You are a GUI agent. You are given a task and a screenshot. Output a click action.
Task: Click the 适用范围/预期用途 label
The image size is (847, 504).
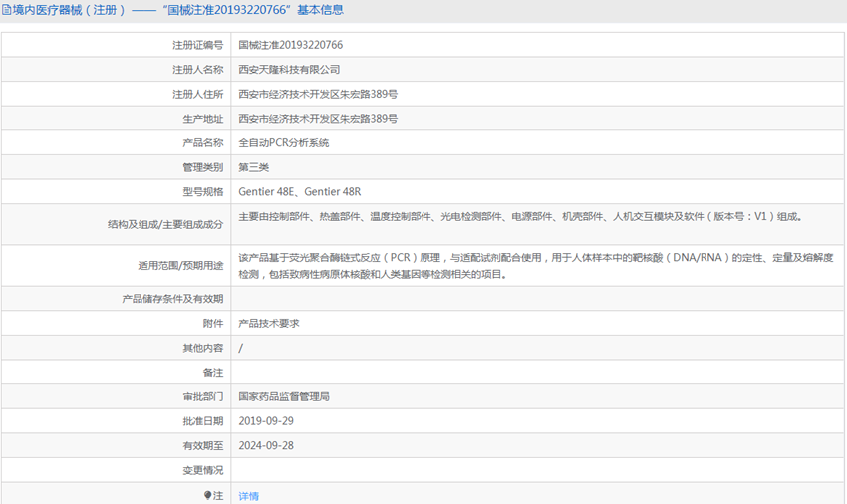pyautogui.click(x=180, y=265)
